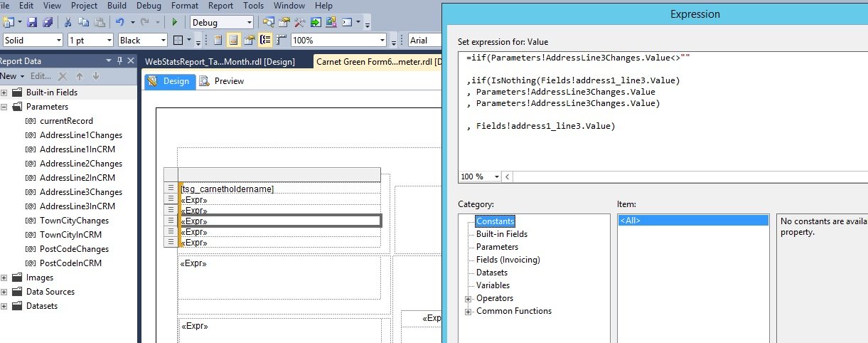Click the Undo arrow icon
Image resolution: width=868 pixels, height=343 pixels.
[120, 23]
